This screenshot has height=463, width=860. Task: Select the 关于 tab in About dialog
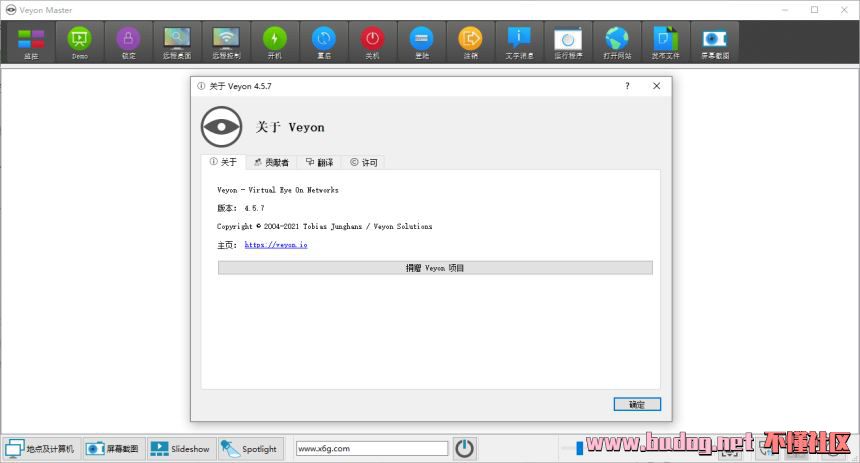[223, 162]
